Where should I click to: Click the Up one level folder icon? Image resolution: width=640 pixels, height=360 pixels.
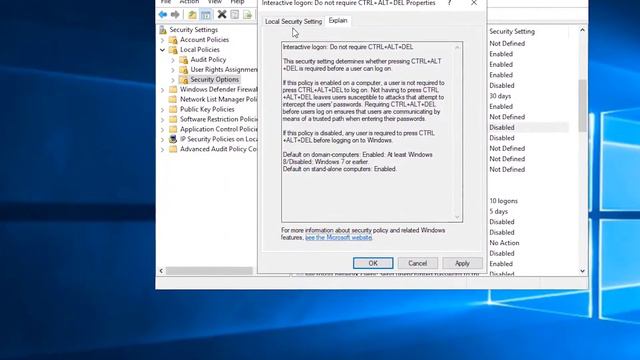[192, 15]
